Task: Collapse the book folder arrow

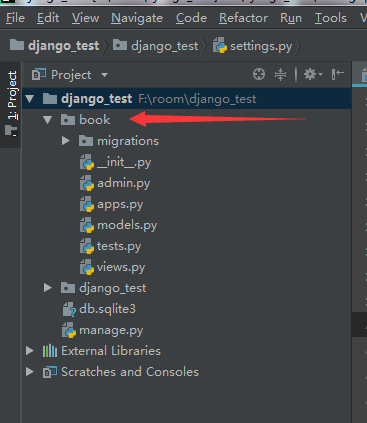Action: [x=48, y=120]
